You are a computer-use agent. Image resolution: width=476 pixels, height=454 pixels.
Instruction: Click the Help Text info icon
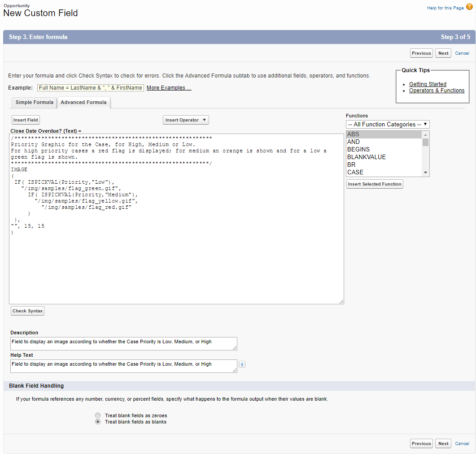[x=242, y=364]
